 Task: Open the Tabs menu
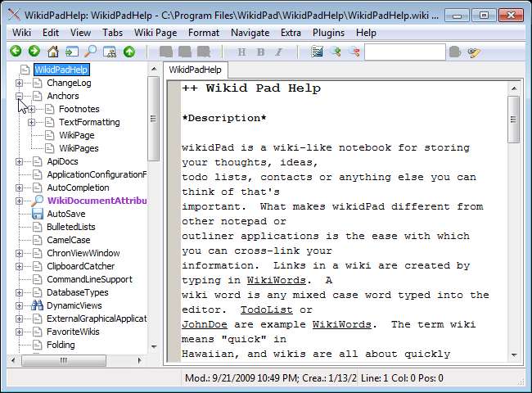tap(112, 33)
